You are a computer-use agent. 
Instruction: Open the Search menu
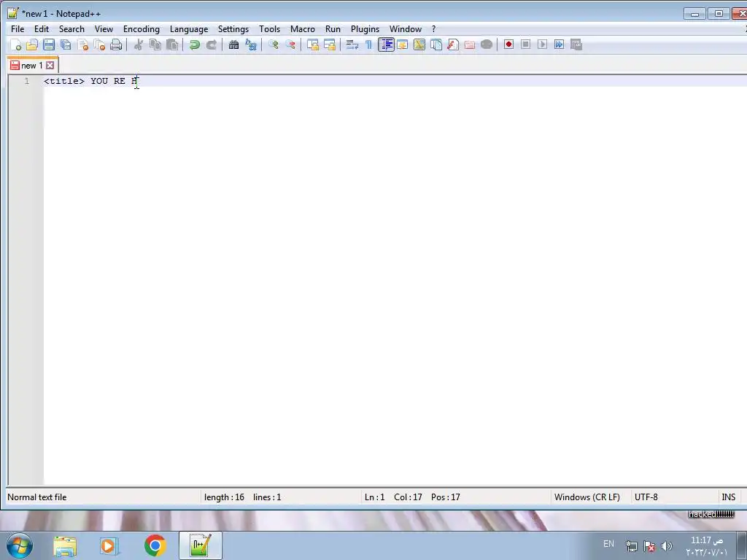[71, 29]
